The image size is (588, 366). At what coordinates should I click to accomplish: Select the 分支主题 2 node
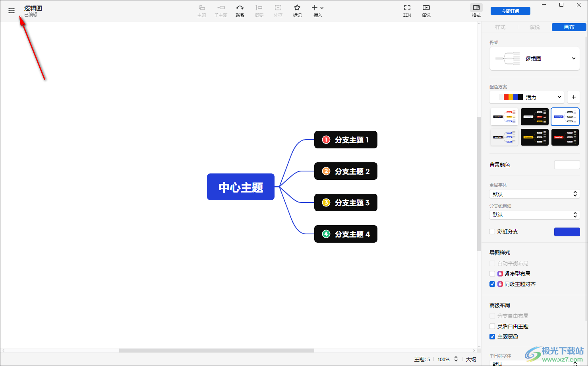click(346, 171)
